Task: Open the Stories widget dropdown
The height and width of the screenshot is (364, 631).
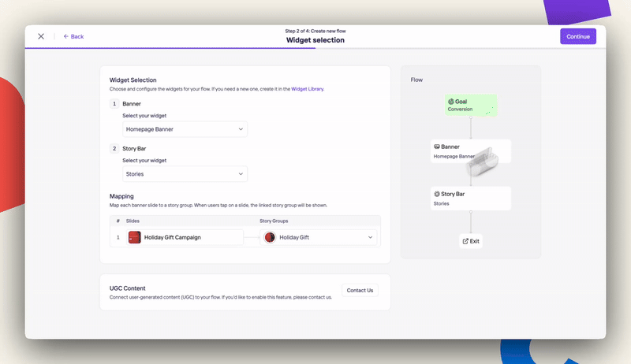Action: pyautogui.click(x=185, y=174)
